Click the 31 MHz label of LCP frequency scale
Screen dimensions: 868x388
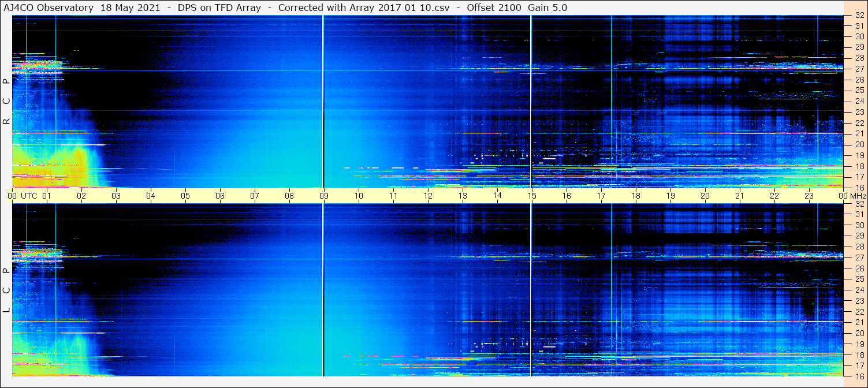click(x=859, y=214)
